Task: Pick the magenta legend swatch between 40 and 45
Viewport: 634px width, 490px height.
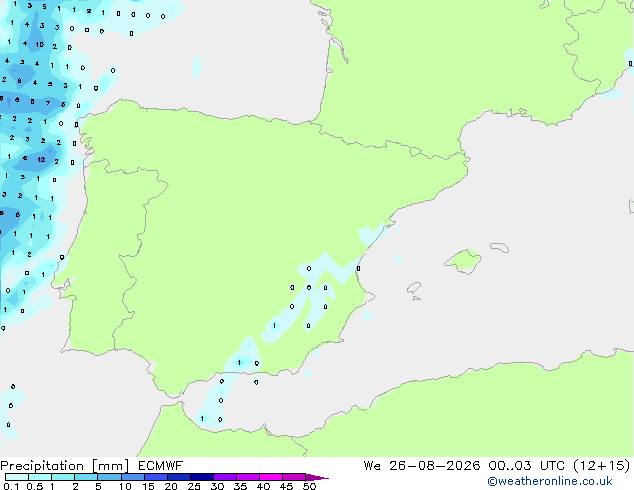Action: 271,477
